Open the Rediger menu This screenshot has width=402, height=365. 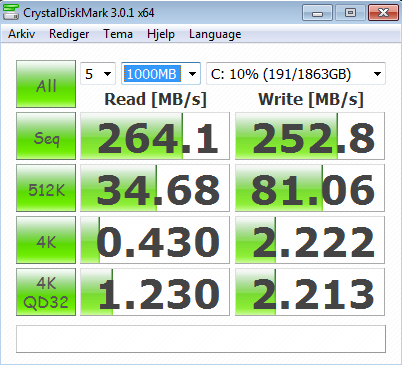[x=69, y=34]
